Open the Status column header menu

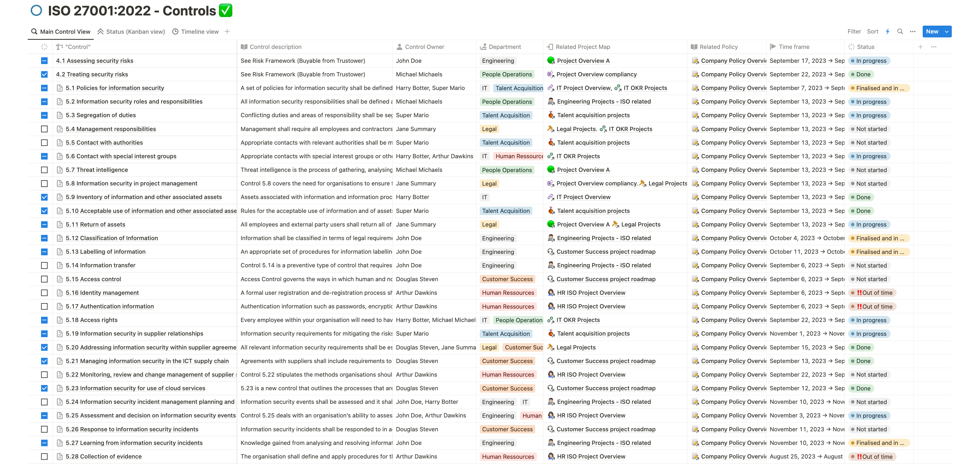(x=865, y=47)
